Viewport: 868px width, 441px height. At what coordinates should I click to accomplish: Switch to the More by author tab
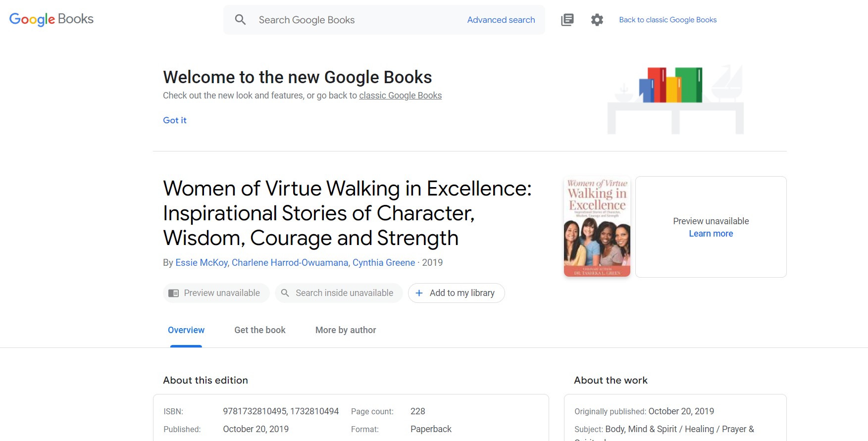click(x=346, y=330)
